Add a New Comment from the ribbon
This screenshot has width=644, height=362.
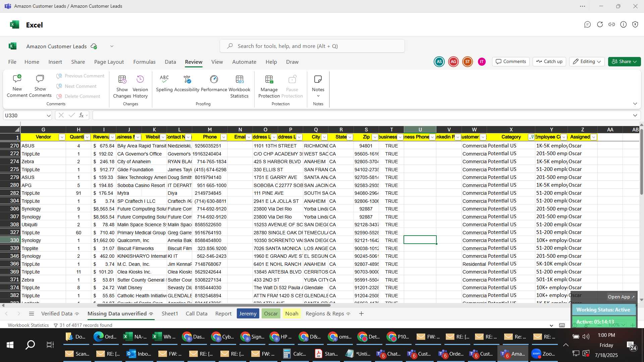[x=17, y=86]
